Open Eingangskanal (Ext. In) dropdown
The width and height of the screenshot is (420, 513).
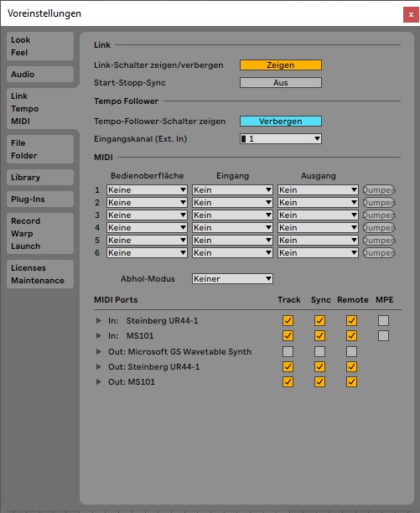pos(281,138)
